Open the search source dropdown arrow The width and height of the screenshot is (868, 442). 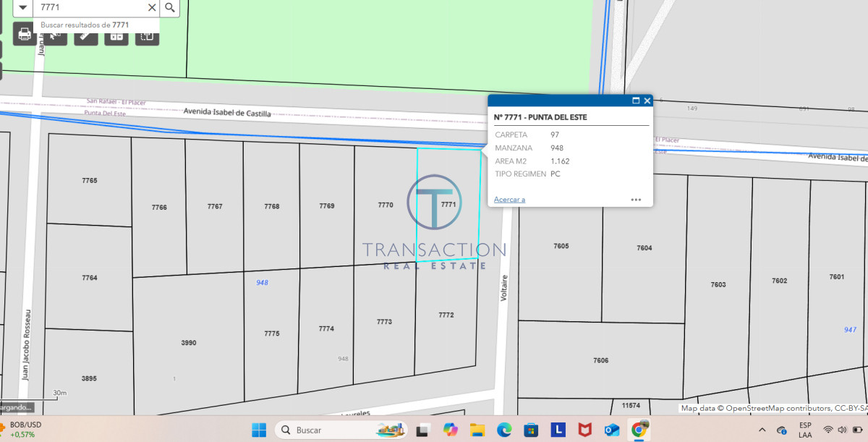23,7
